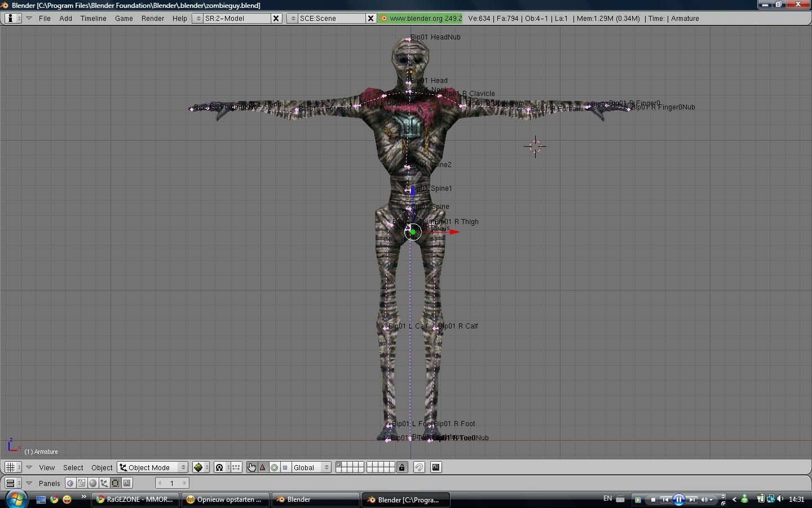Screen dimensions: 812x508
Task: Select the translate manipulator triangle icon
Action: [x=263, y=467]
